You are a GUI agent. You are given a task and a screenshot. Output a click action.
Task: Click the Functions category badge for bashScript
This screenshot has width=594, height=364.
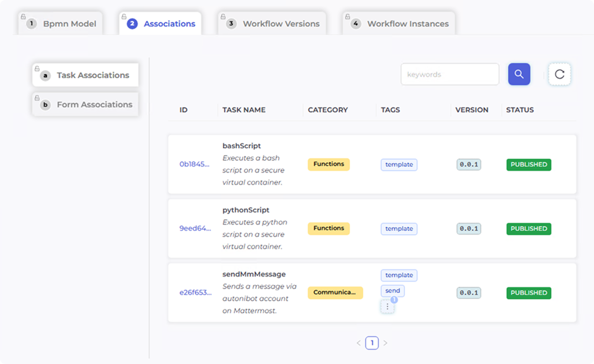coord(328,164)
